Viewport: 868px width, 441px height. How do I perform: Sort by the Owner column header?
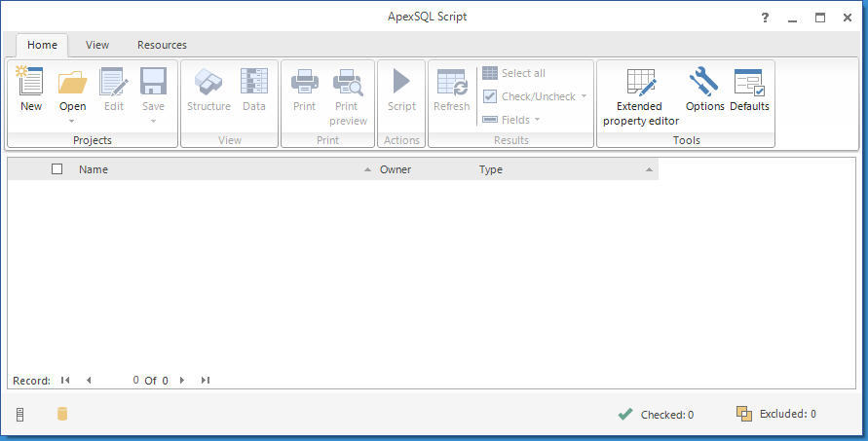click(396, 169)
